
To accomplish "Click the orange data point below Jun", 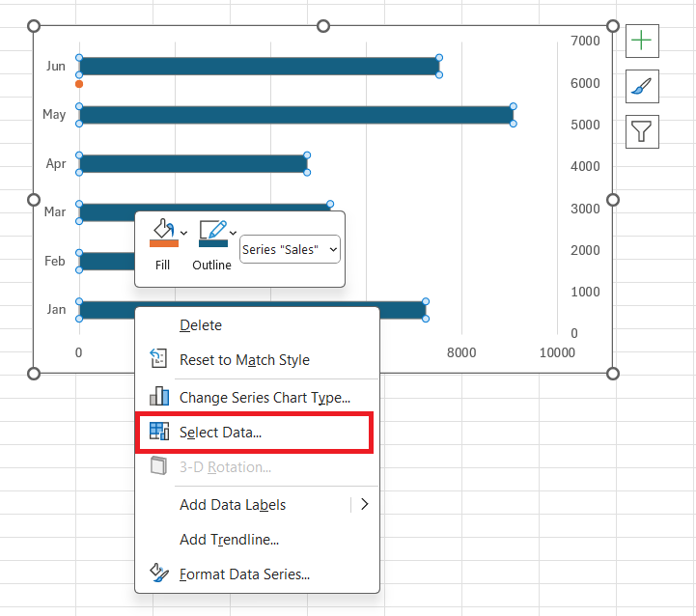I will click(79, 84).
